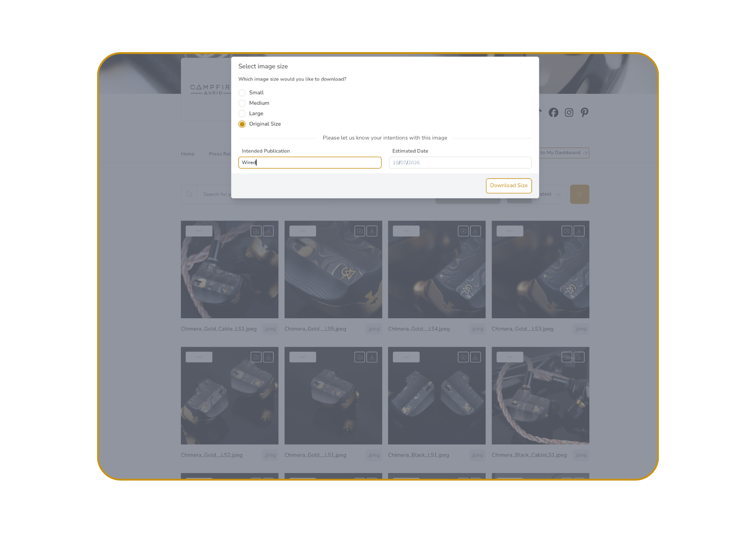Open the Chimera_Gold__LS3.jpeg thumbnail
Viewport: 756px width, 534px height.
tap(540, 270)
